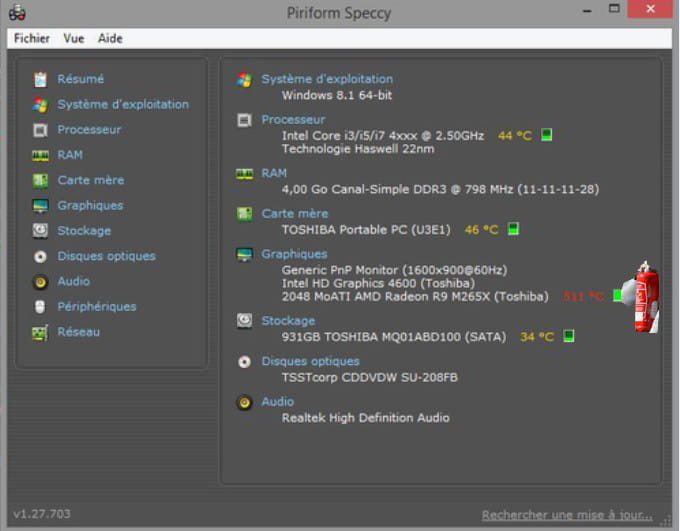Image resolution: width=680 pixels, height=531 pixels.
Task: Open Système d'exploitation heading link in summary
Action: (327, 79)
